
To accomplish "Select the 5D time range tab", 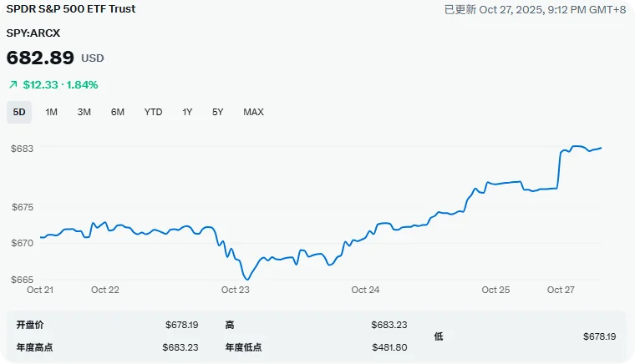I will [18, 112].
